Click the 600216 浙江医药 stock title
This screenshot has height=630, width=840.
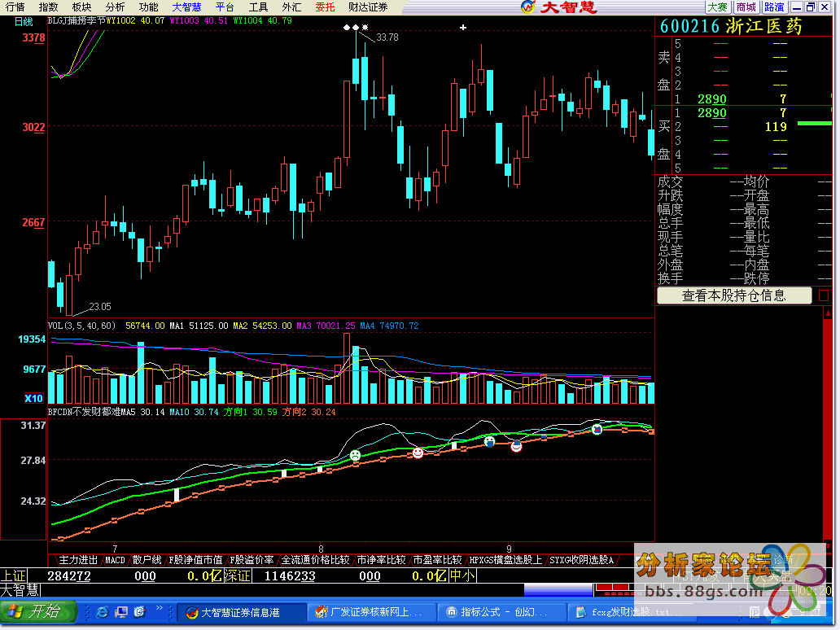click(731, 26)
